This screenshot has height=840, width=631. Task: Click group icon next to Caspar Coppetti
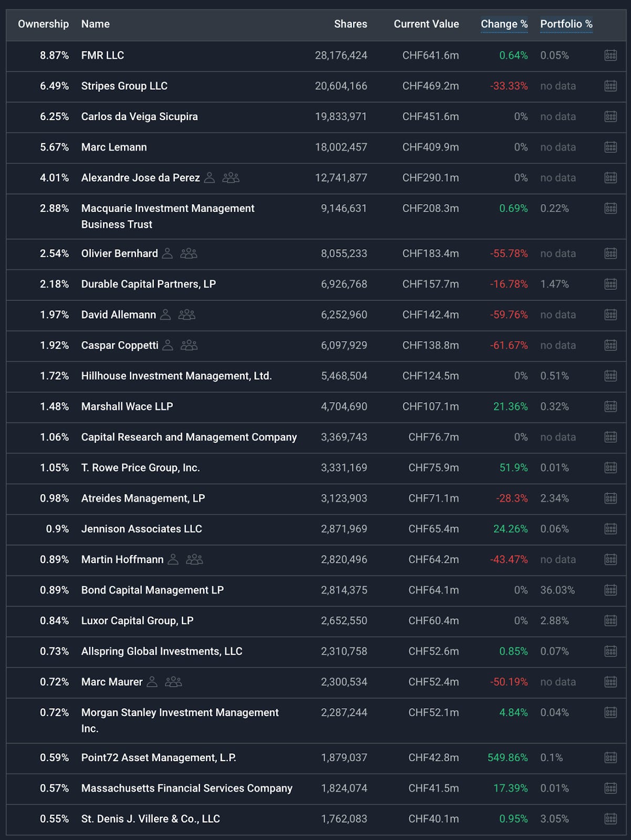click(189, 345)
